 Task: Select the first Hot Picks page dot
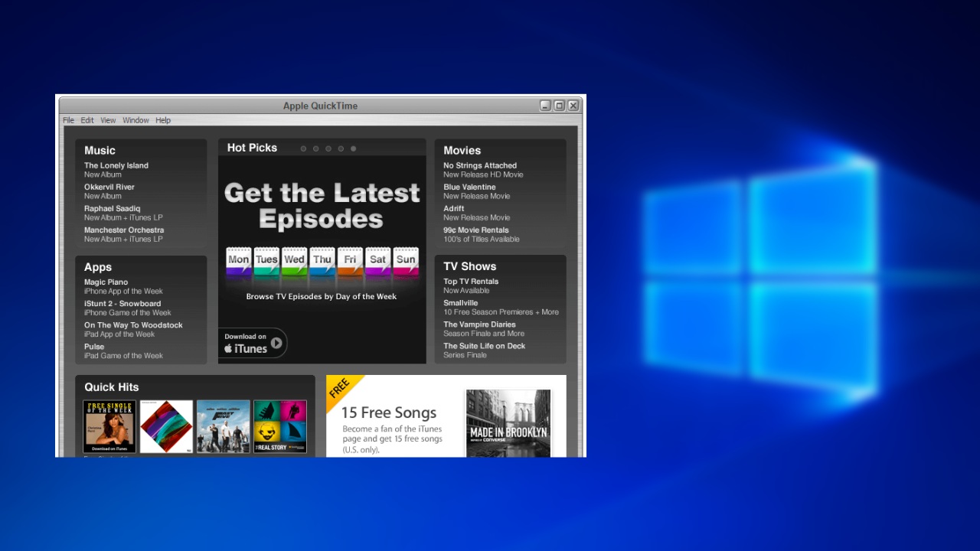click(303, 148)
